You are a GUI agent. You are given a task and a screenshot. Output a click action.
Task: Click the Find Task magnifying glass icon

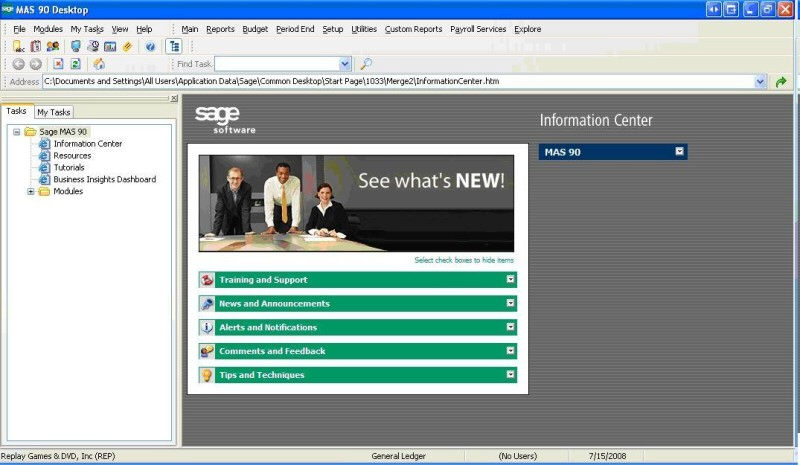[x=366, y=64]
